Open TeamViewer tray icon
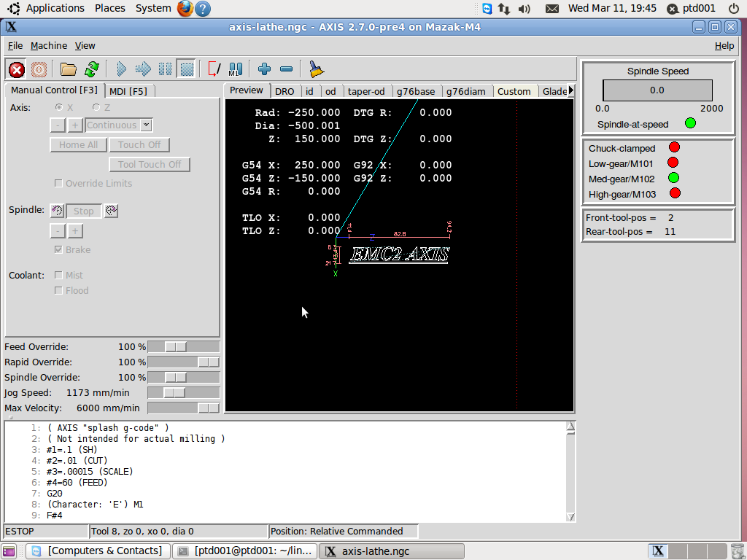The width and height of the screenshot is (747, 560). (x=487, y=9)
